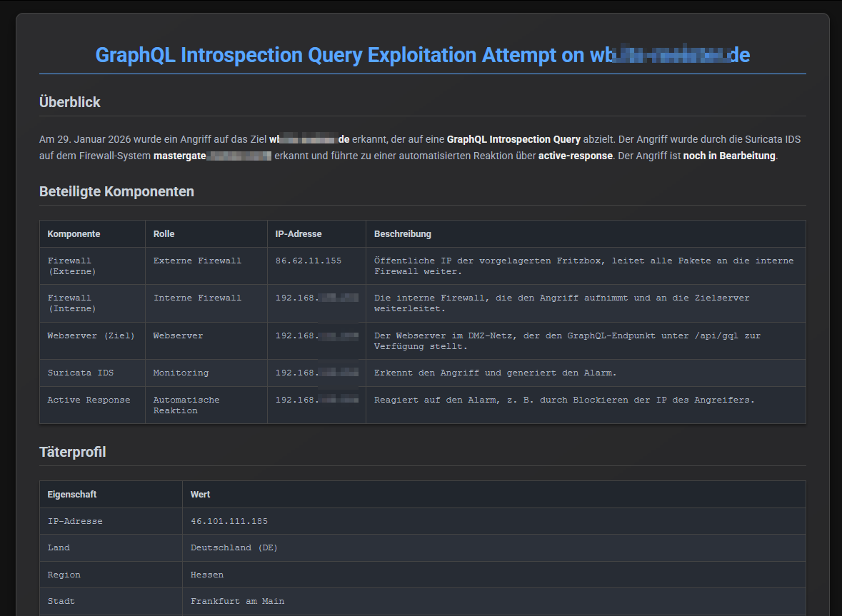This screenshot has width=842, height=616.
Task: Select the attacker IP 46.101.111.185
Action: [229, 521]
